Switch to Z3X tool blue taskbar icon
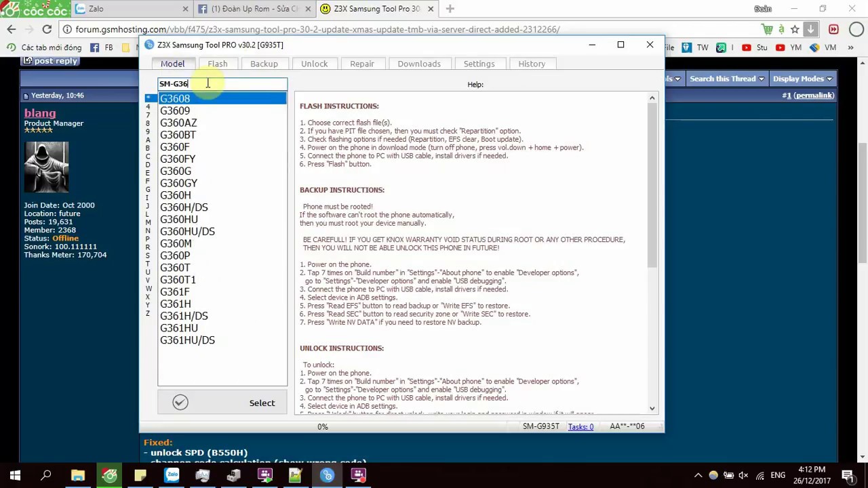 coord(327,475)
